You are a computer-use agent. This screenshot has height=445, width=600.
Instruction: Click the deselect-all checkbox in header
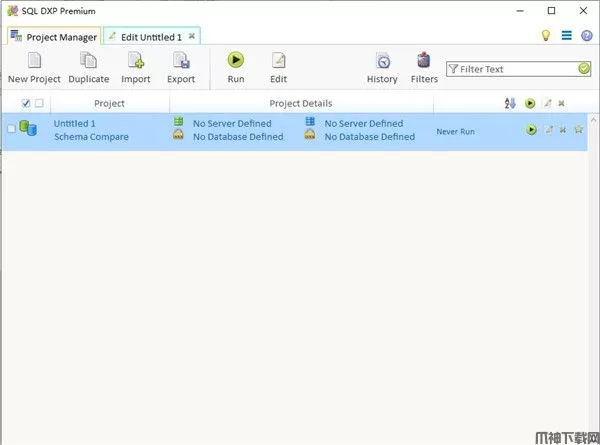click(39, 103)
